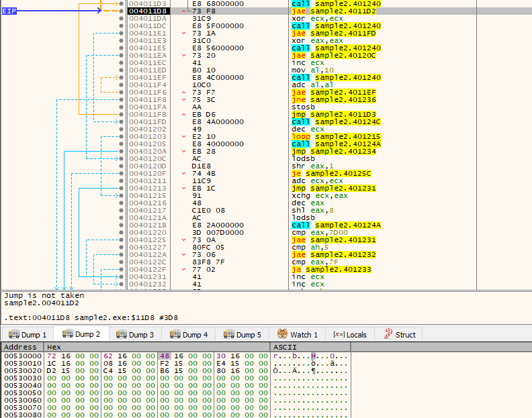Select address 00401205 row

point(148,144)
